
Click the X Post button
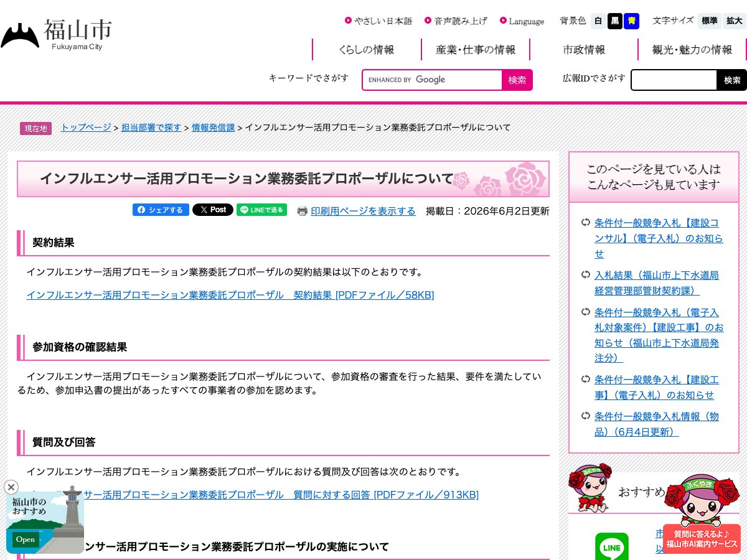pos(213,210)
